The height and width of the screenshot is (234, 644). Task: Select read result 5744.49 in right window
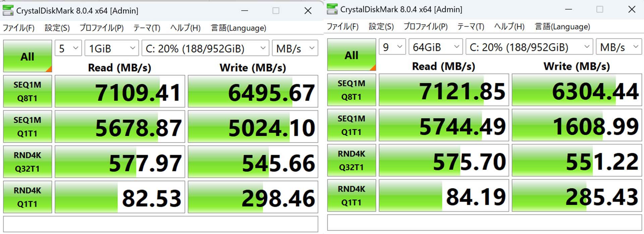click(444, 125)
